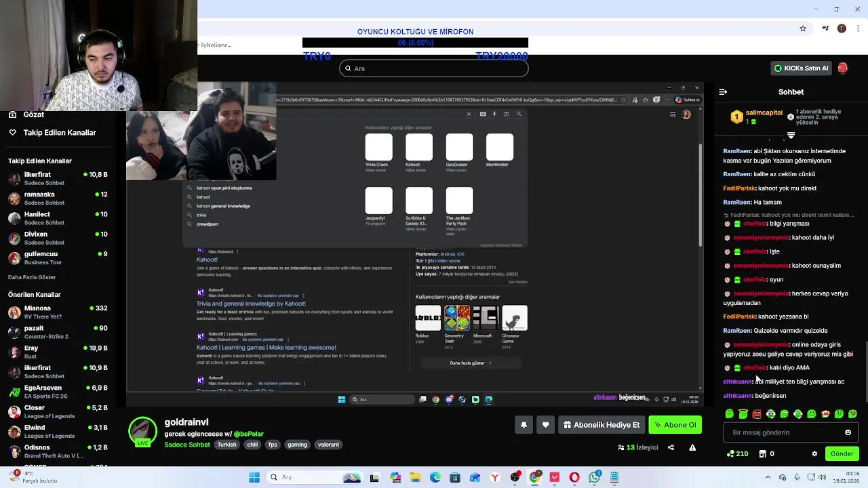Click the gaming tag
This screenshot has height=488, width=868.
pyautogui.click(x=297, y=445)
